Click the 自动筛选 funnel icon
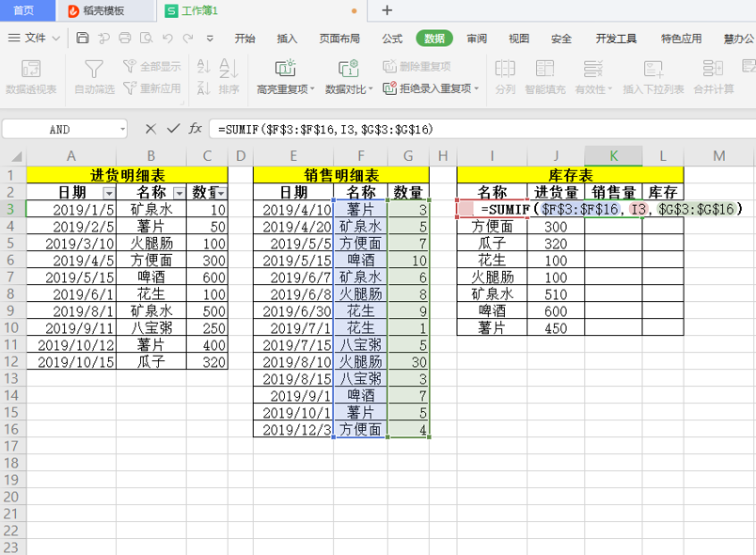The height and width of the screenshot is (555, 756). tap(94, 69)
